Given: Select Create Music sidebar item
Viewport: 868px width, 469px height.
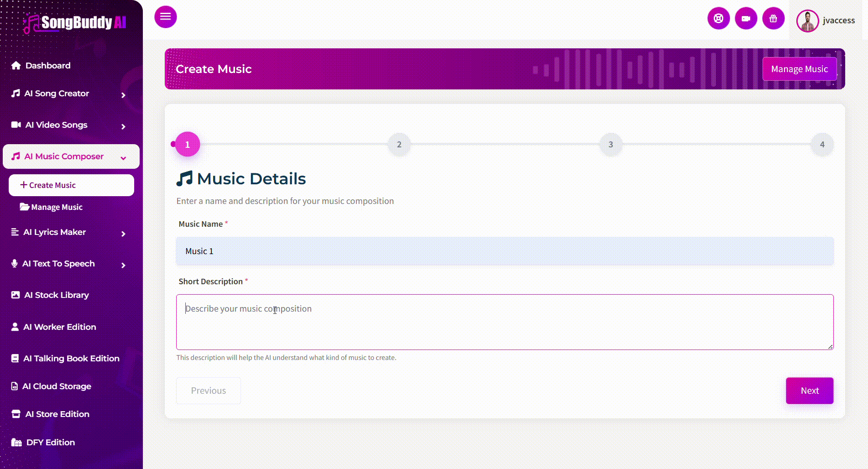Looking at the screenshot, I should point(71,185).
